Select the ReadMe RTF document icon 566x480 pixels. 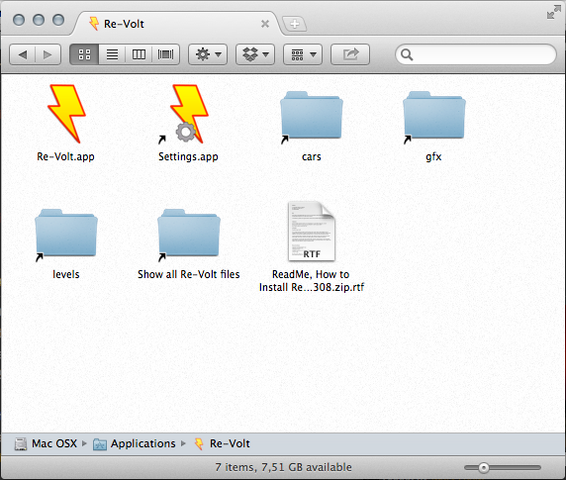pos(311,231)
